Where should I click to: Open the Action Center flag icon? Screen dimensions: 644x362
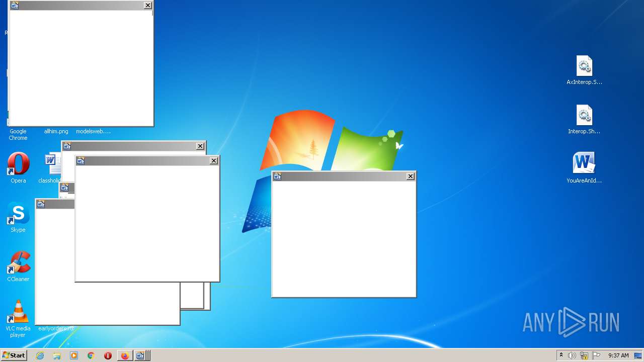click(x=596, y=355)
